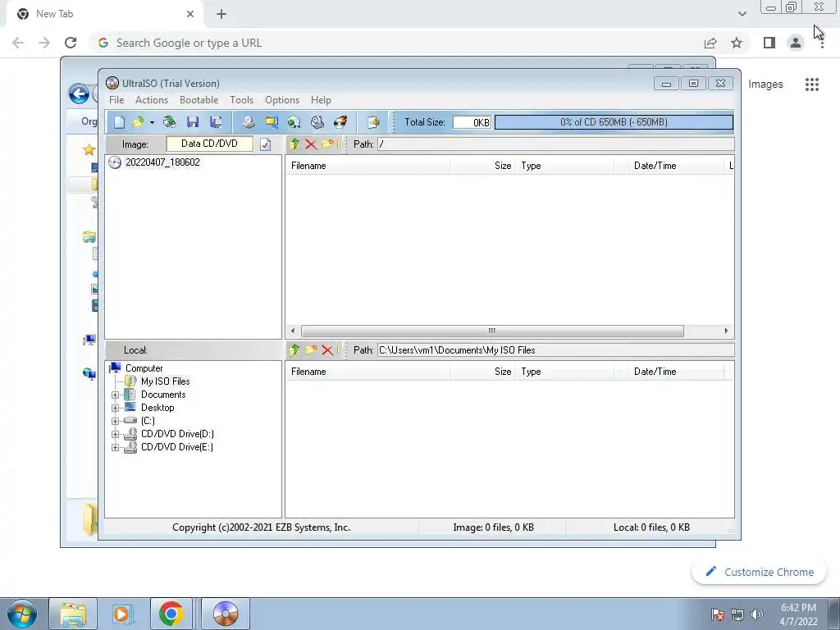
Task: Select Computer in the Local tree
Action: 144,368
